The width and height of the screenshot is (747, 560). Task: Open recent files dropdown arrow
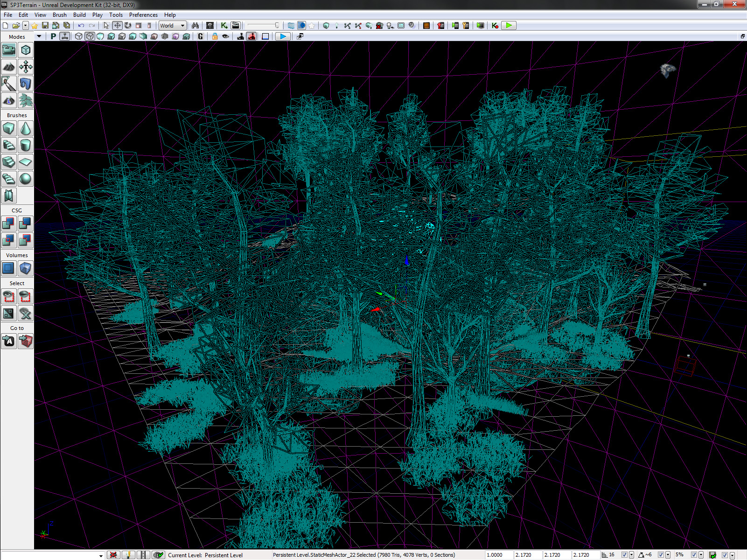(x=26, y=26)
